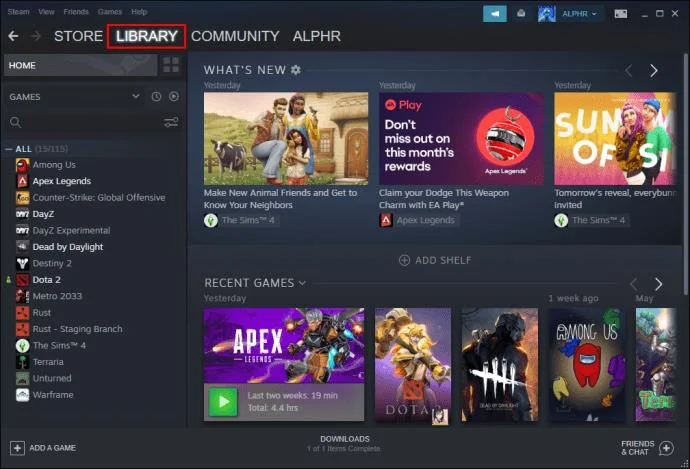Open What's New settings gear
The height and width of the screenshot is (469, 690).
point(296,70)
